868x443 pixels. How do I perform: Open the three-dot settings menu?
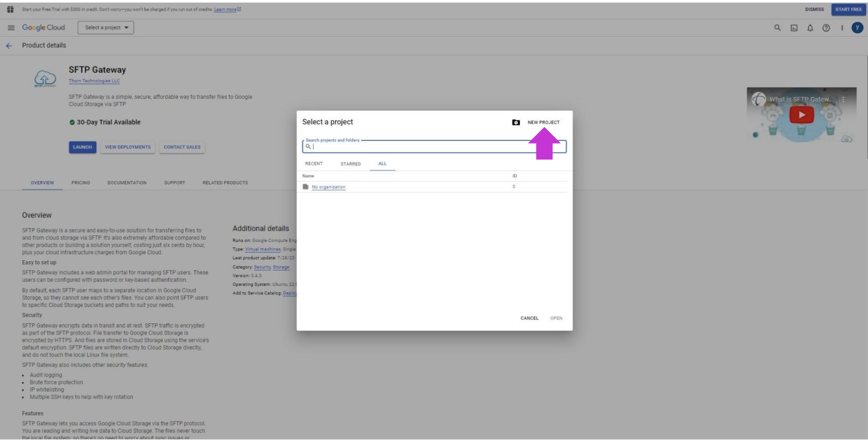842,28
